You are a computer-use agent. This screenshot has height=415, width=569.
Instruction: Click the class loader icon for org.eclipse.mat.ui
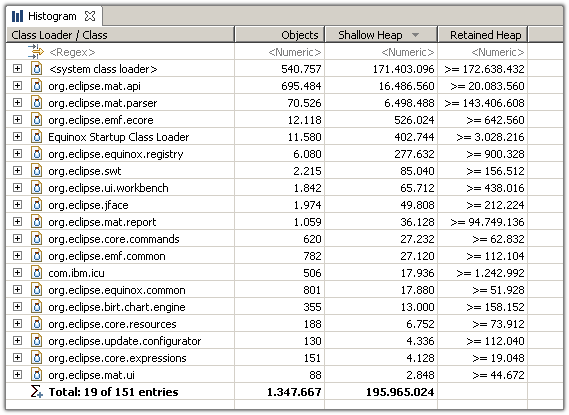36,375
